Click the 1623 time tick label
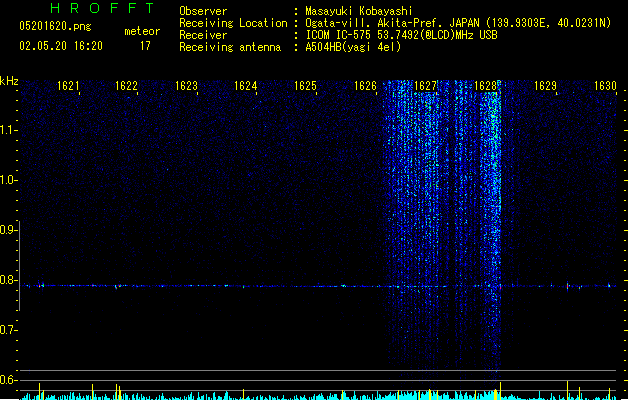Image resolution: width=629 pixels, height=400 pixels. point(187,86)
